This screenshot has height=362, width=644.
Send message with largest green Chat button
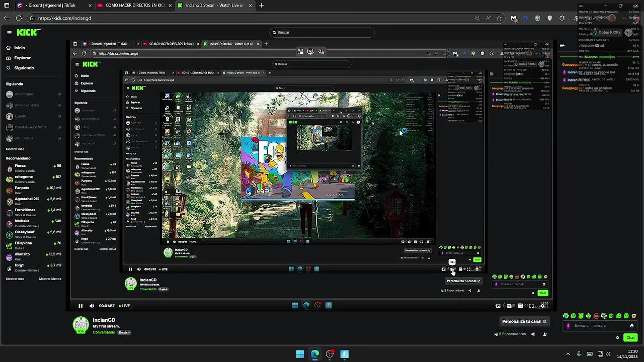(630, 337)
